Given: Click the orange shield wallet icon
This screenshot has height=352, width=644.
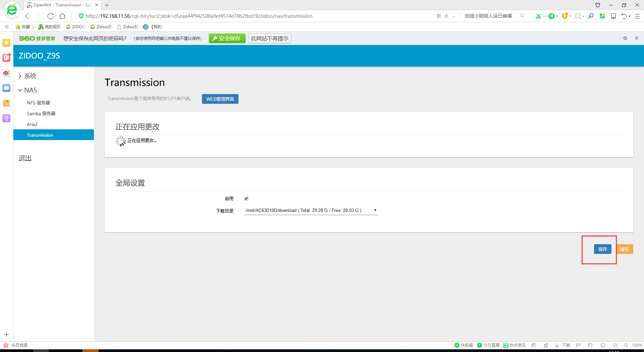Looking at the screenshot, I should click(565, 16).
